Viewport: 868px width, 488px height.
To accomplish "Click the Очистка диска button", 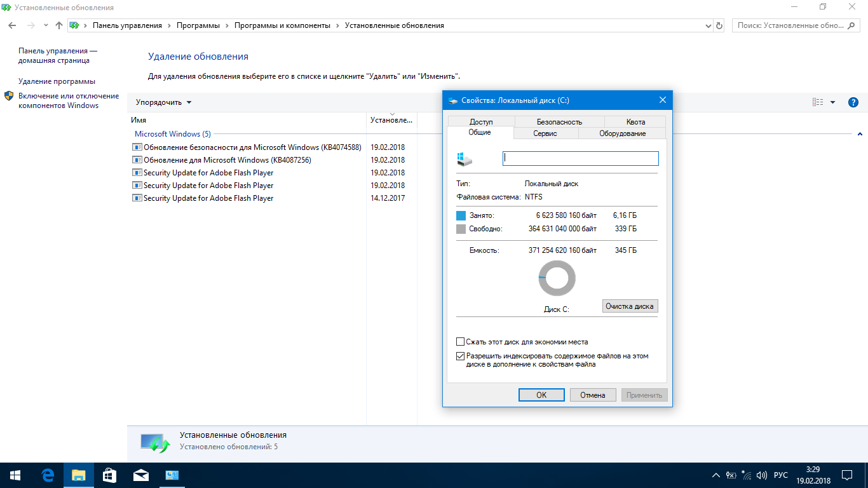I will click(630, 306).
